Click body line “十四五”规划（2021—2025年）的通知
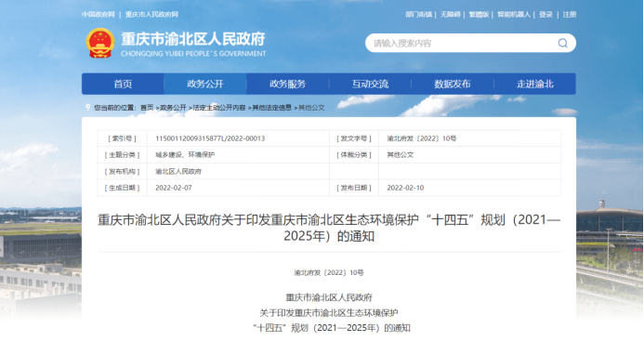The width and height of the screenshot is (644, 341). [331, 328]
